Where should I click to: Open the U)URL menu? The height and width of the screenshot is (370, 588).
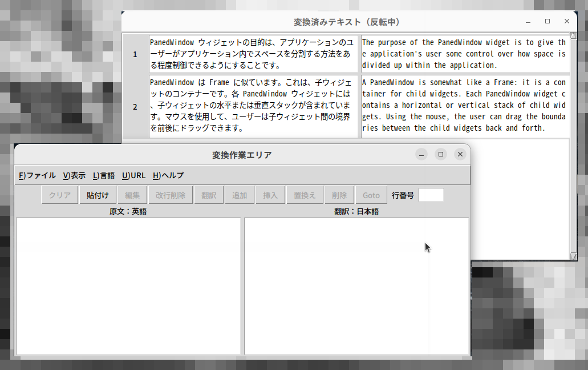(x=133, y=175)
